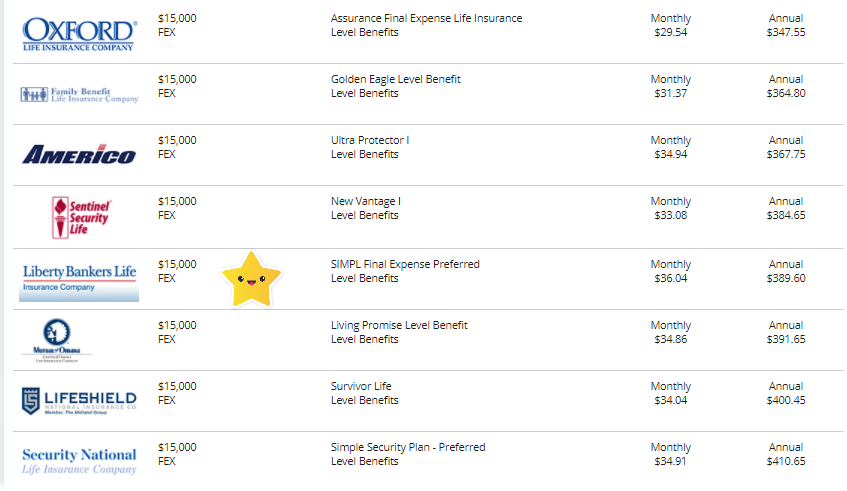The height and width of the screenshot is (491, 847).
Task: Click the Liberty Bankers Life logo
Action: (x=79, y=282)
